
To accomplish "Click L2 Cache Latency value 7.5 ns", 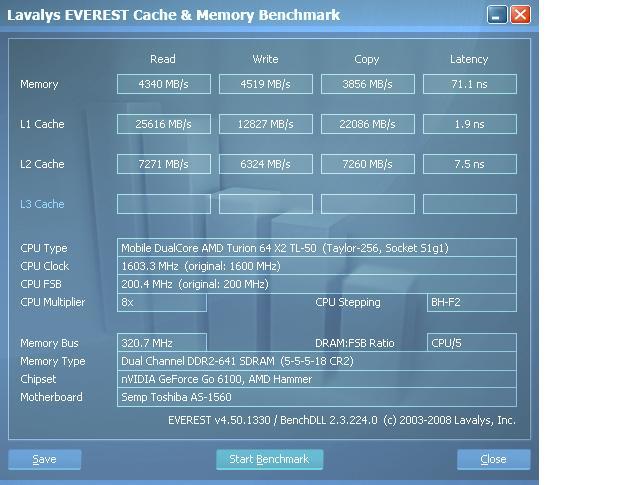I will click(470, 164).
